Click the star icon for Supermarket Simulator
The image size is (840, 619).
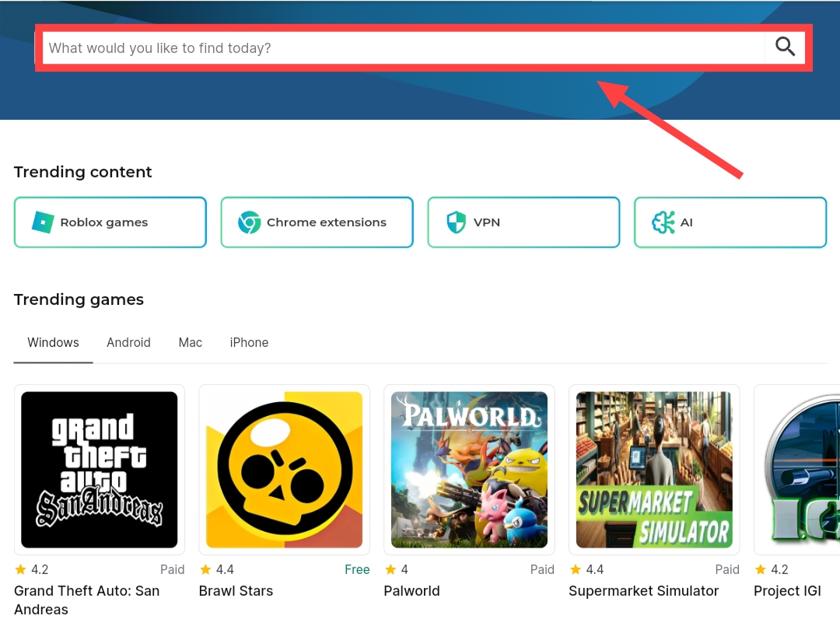click(576, 569)
